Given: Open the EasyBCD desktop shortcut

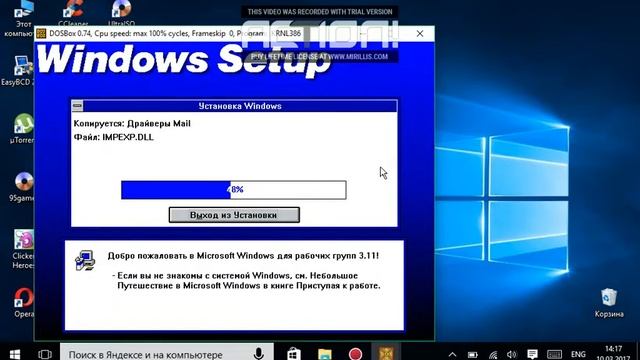Looking at the screenshot, I should point(19,71).
